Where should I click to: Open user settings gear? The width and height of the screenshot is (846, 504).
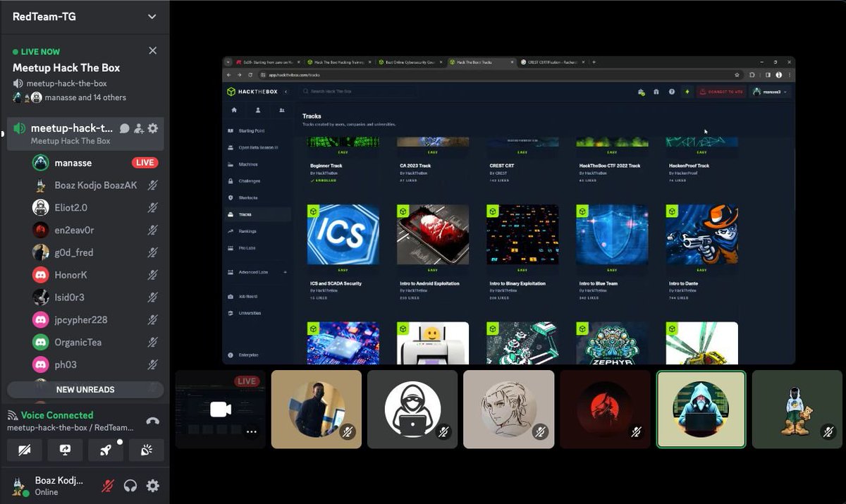[x=152, y=486]
